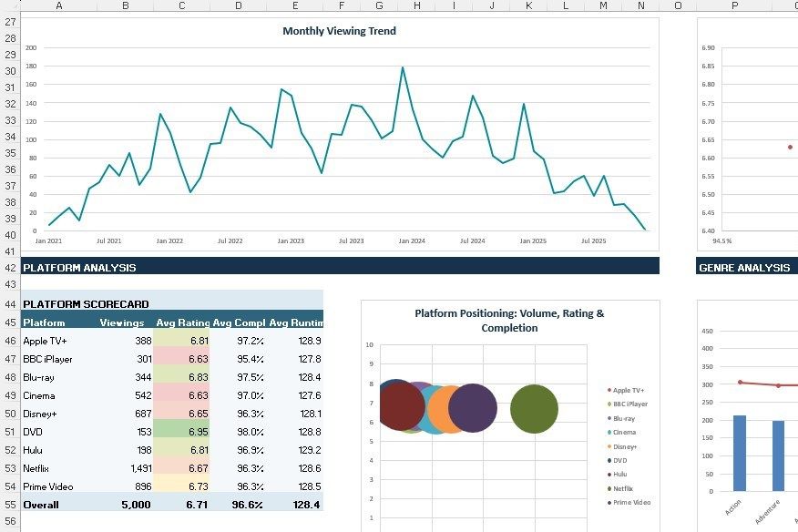Select row 30 header
Screen dimensions: 798x532
(10, 71)
